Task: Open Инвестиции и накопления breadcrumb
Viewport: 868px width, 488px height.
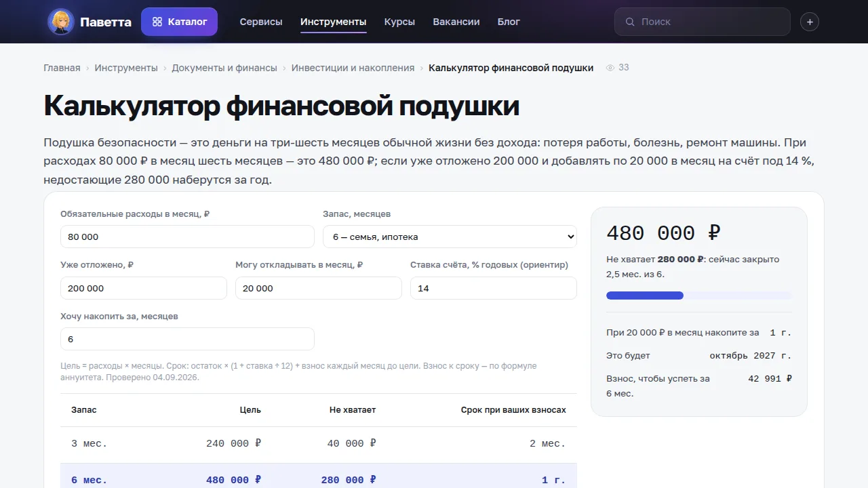Action: pyautogui.click(x=353, y=68)
